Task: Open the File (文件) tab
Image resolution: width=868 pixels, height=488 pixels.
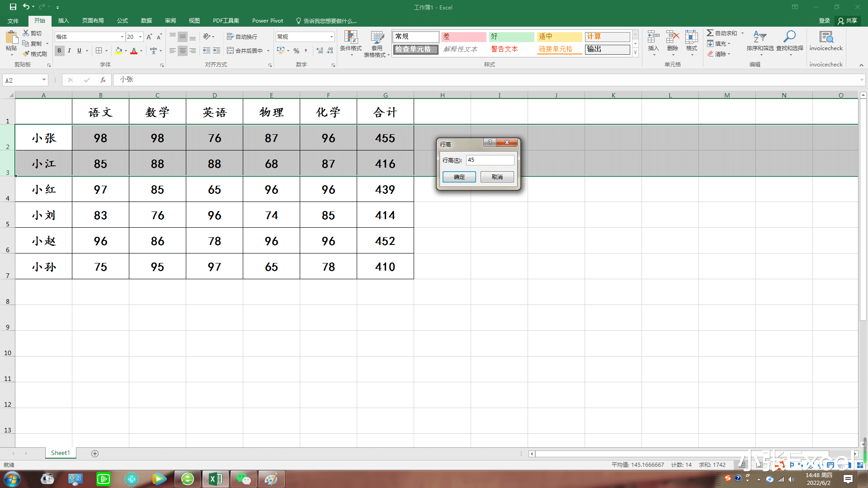Action: pyautogui.click(x=13, y=21)
